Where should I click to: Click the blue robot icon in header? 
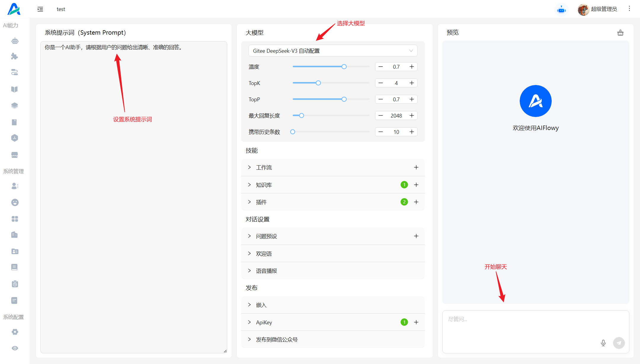561,9
